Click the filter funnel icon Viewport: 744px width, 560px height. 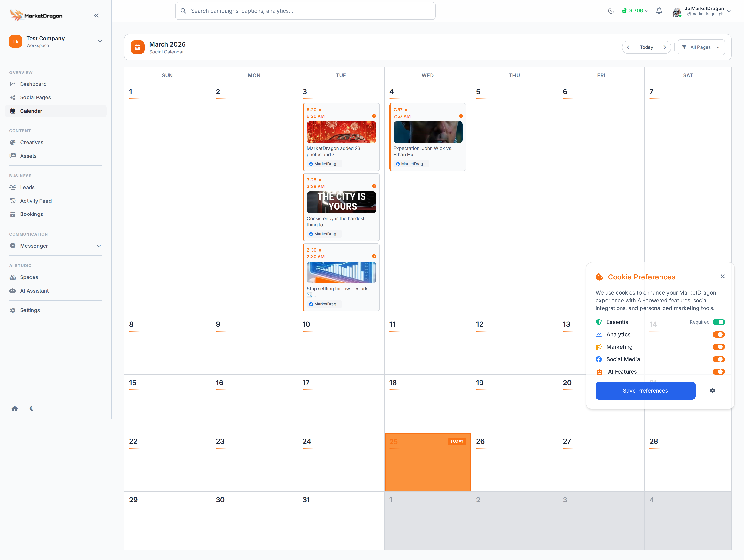[684, 47]
